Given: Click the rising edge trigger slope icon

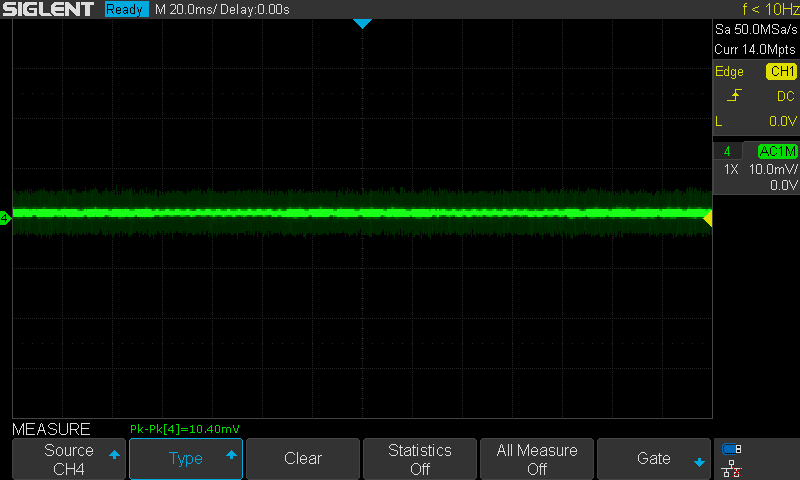Looking at the screenshot, I should click(735, 96).
